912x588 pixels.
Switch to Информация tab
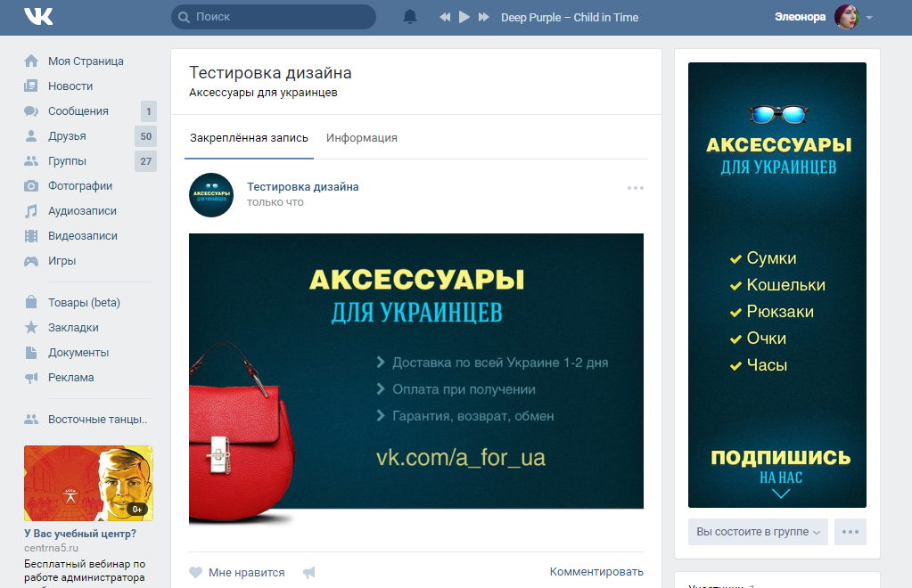pyautogui.click(x=362, y=138)
